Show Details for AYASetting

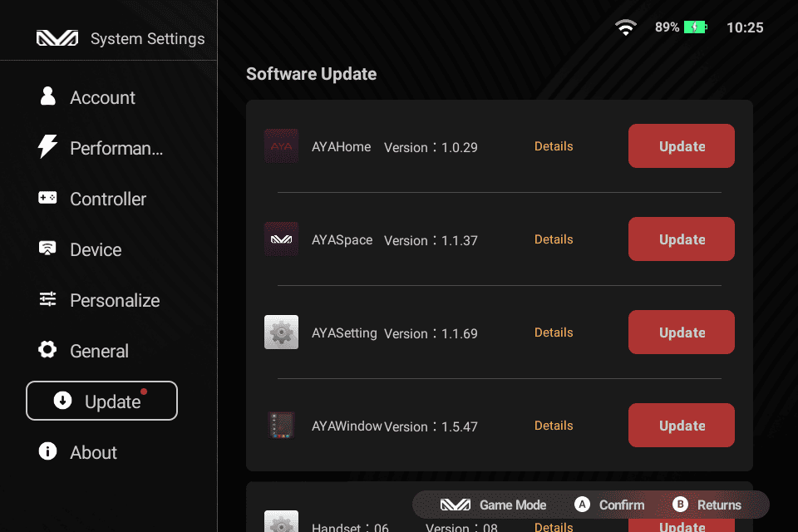(554, 332)
